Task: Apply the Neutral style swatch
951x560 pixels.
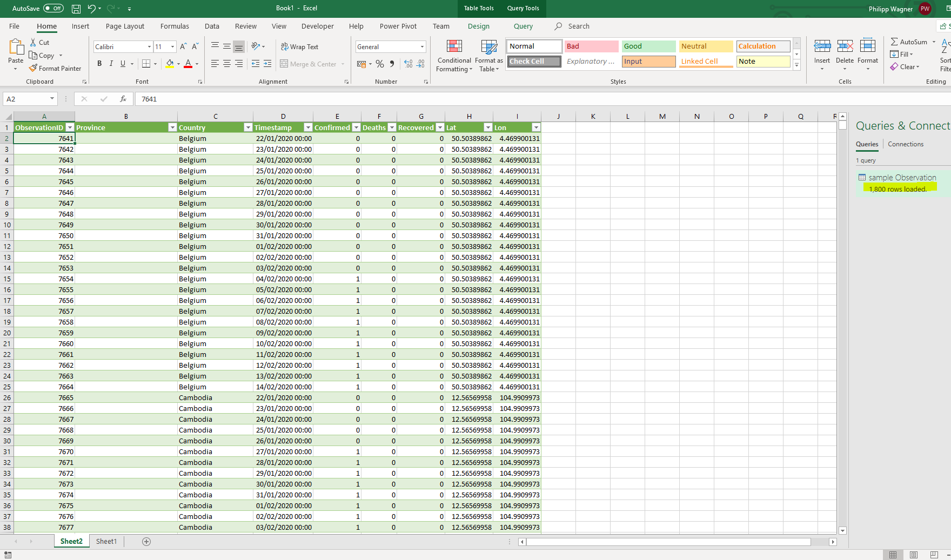Action: 706,46
